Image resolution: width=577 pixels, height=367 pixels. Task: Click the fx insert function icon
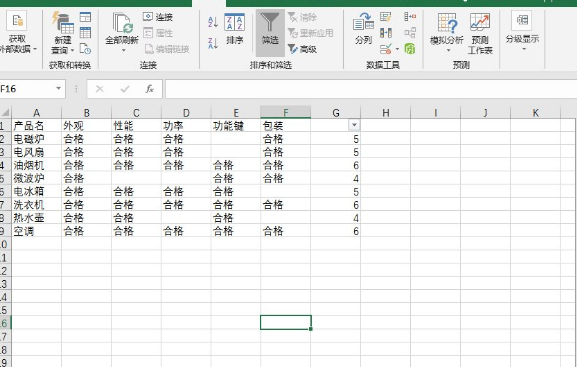[149, 89]
